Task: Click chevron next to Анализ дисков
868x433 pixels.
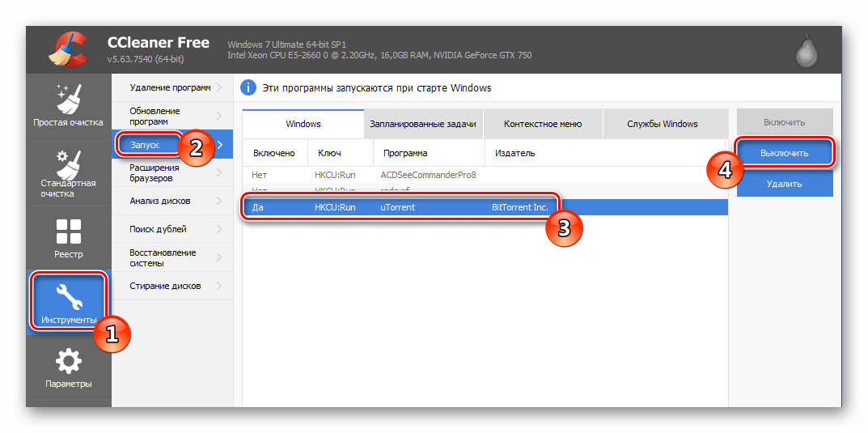Action: [x=219, y=201]
